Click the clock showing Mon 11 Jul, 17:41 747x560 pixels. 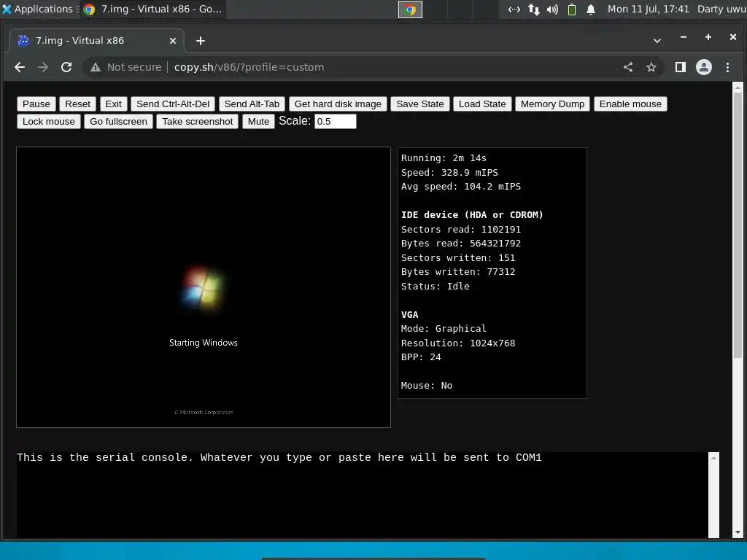click(x=648, y=9)
